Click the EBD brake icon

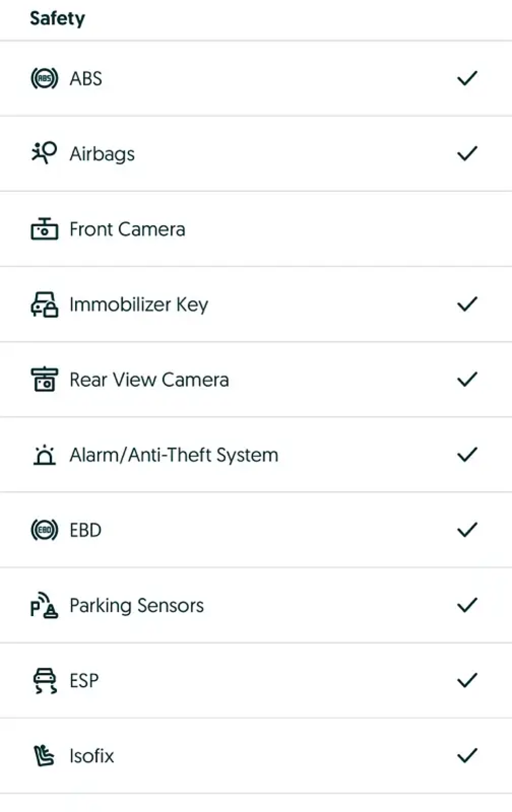[x=44, y=530]
